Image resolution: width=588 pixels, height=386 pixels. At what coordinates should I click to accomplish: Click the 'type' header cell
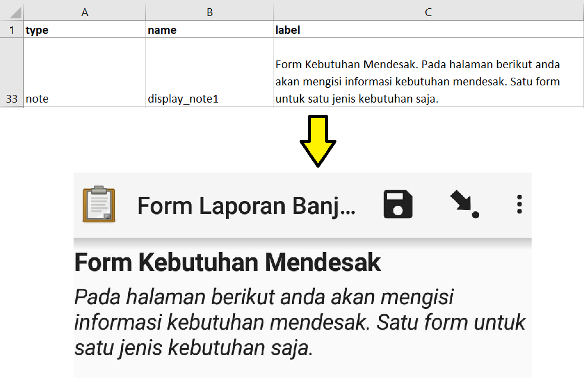(x=84, y=30)
